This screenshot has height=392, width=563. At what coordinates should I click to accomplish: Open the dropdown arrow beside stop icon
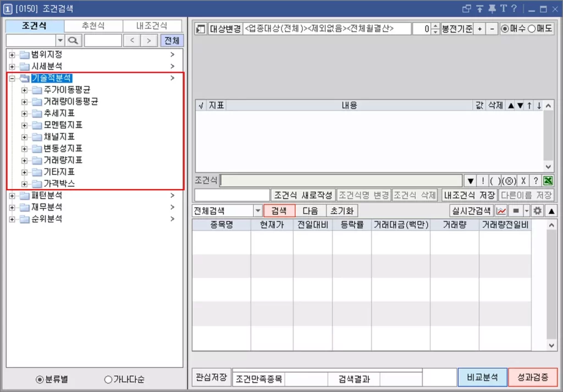click(526, 211)
